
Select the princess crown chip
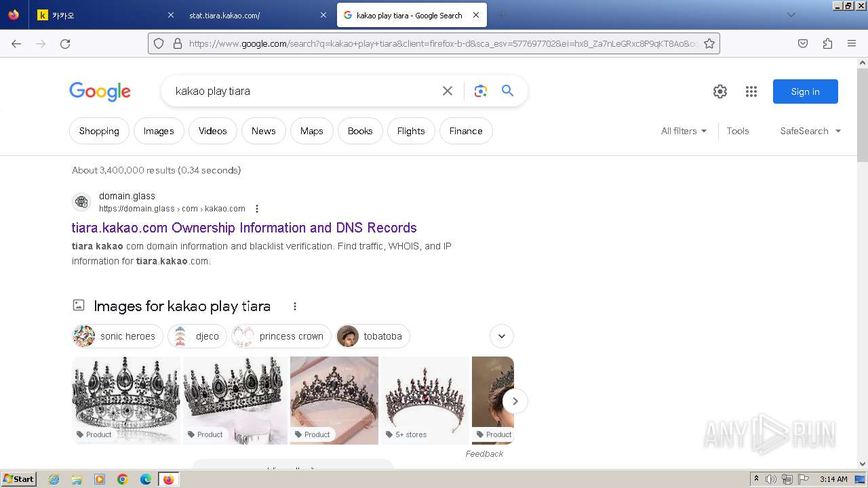coord(281,336)
